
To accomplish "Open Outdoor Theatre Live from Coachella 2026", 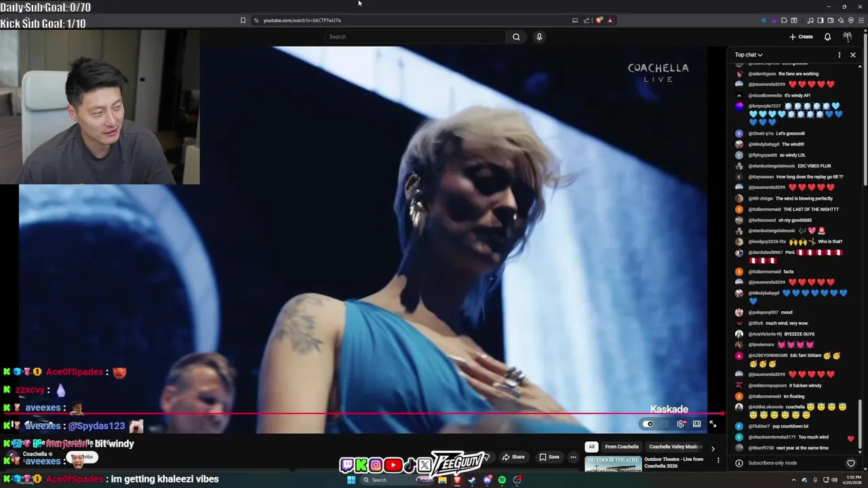I will [673, 462].
